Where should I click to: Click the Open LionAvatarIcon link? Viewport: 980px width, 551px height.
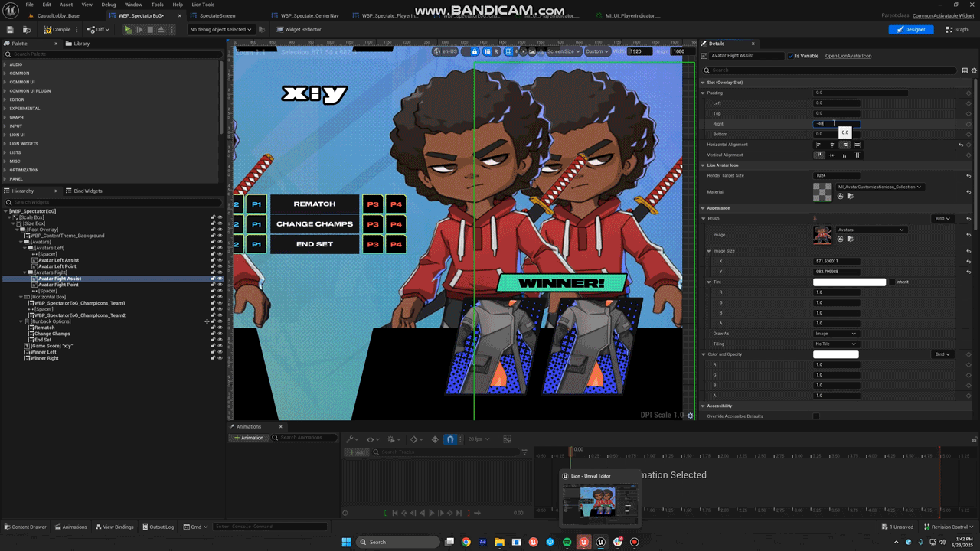click(x=848, y=56)
